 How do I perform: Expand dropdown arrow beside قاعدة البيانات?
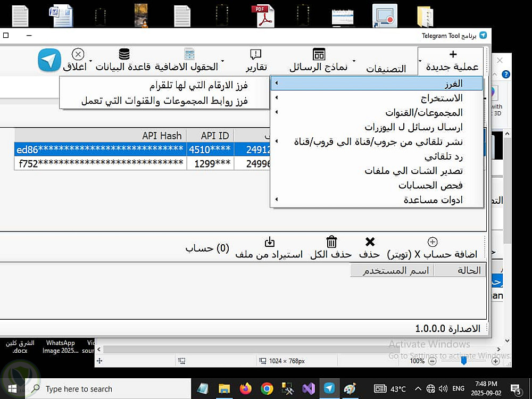tap(90, 61)
